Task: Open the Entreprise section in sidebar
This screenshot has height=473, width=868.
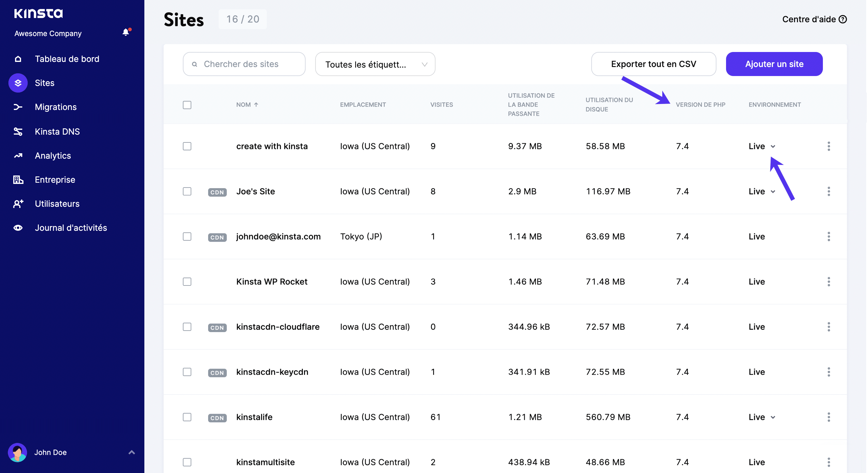Action: pyautogui.click(x=18, y=179)
